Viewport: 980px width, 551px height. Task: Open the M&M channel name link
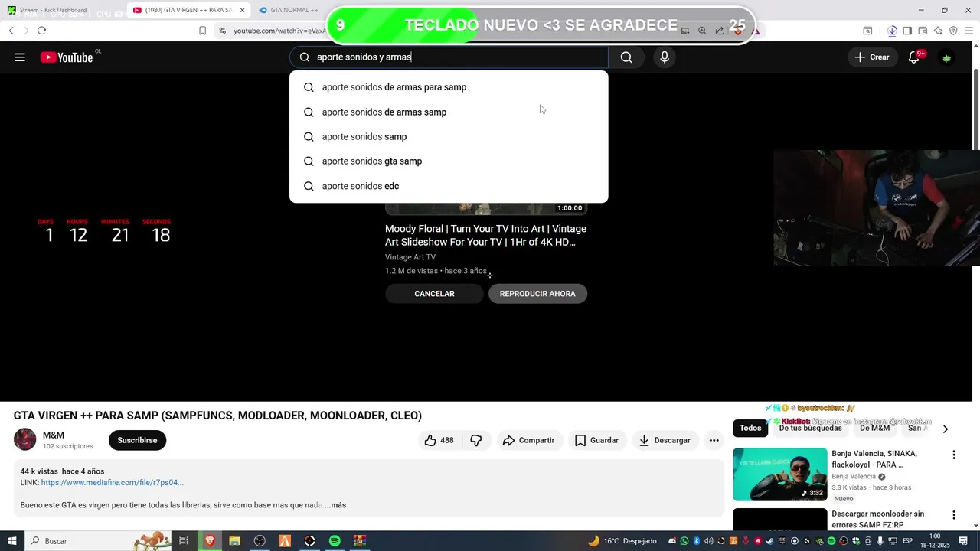54,435
